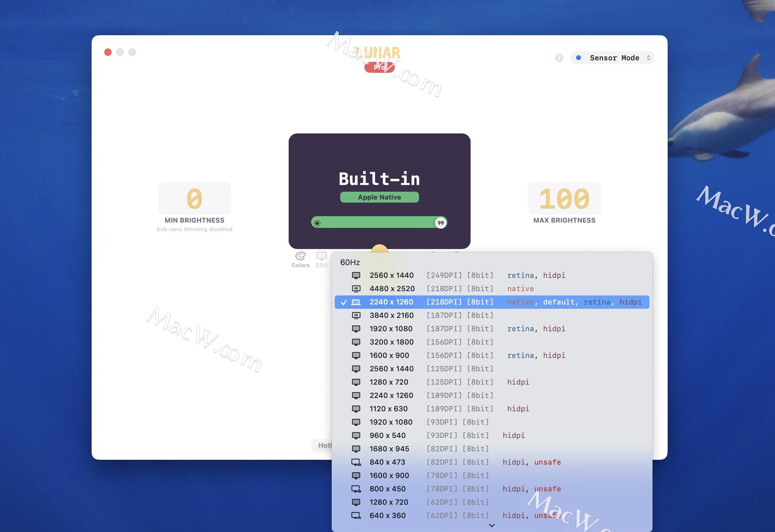Screen dimensions: 775x532
Task: Click the Apple Native green badge
Action: click(x=379, y=197)
